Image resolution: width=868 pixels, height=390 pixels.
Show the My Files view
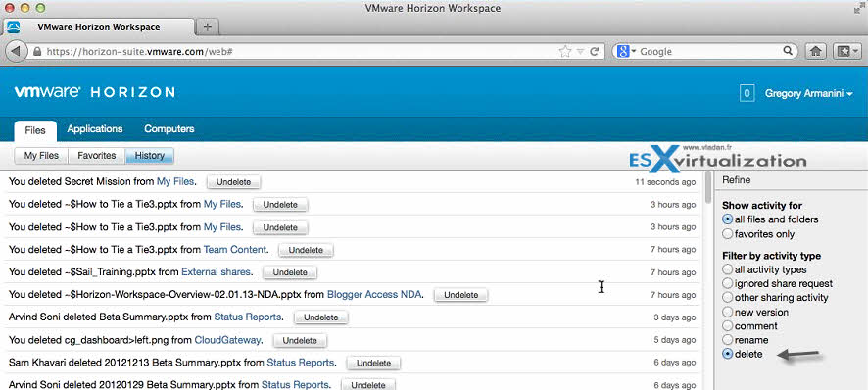point(41,156)
